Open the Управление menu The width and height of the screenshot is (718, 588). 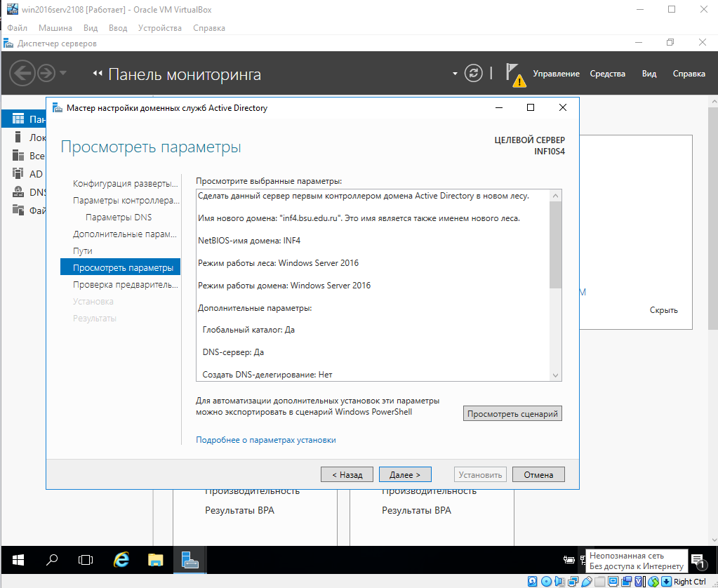click(556, 74)
